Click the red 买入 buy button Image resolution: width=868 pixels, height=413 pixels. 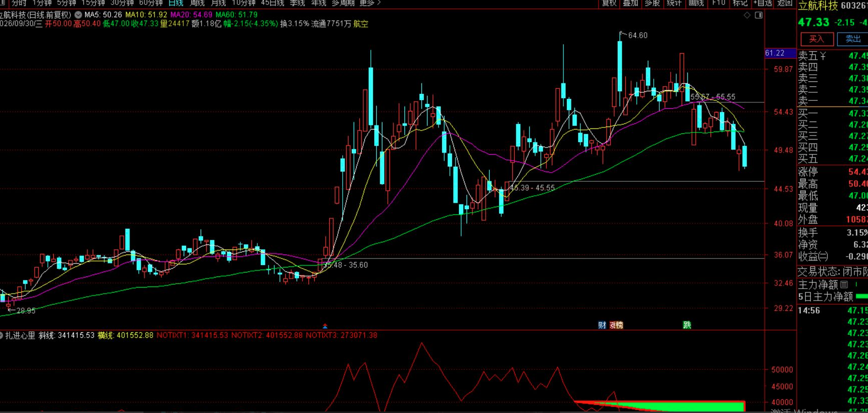tap(816, 39)
